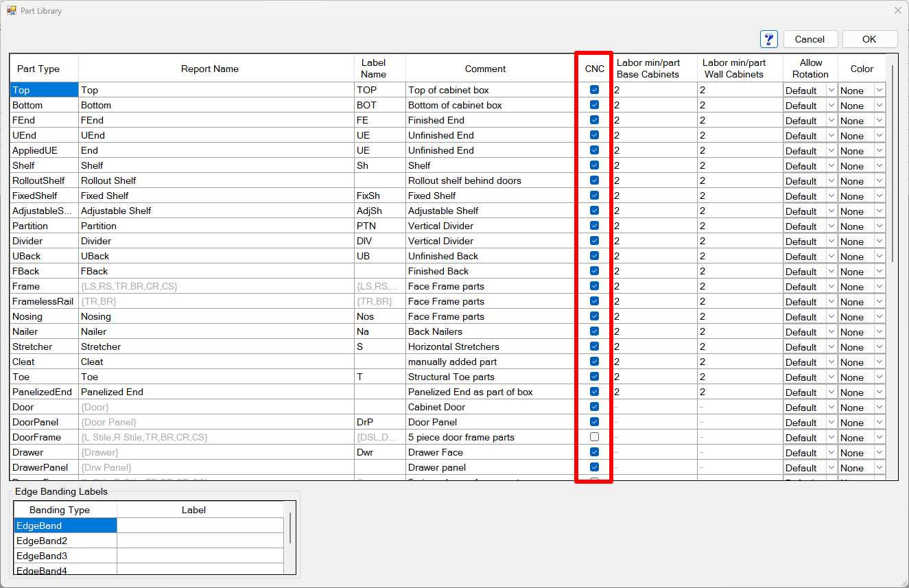Click the parts table vertical scrollbar
The width and height of the screenshot is (909, 588).
pyautogui.click(x=892, y=165)
